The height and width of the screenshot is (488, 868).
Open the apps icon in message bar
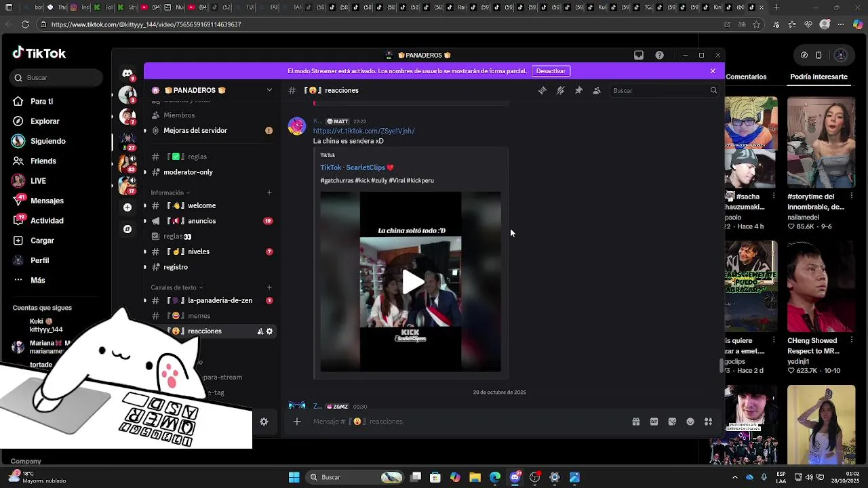pyautogui.click(x=708, y=422)
